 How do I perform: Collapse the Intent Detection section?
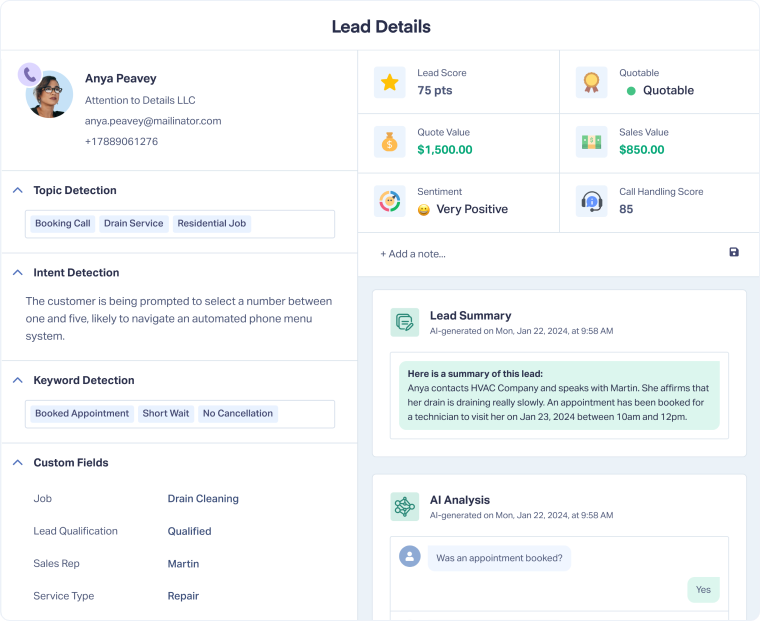point(18,272)
